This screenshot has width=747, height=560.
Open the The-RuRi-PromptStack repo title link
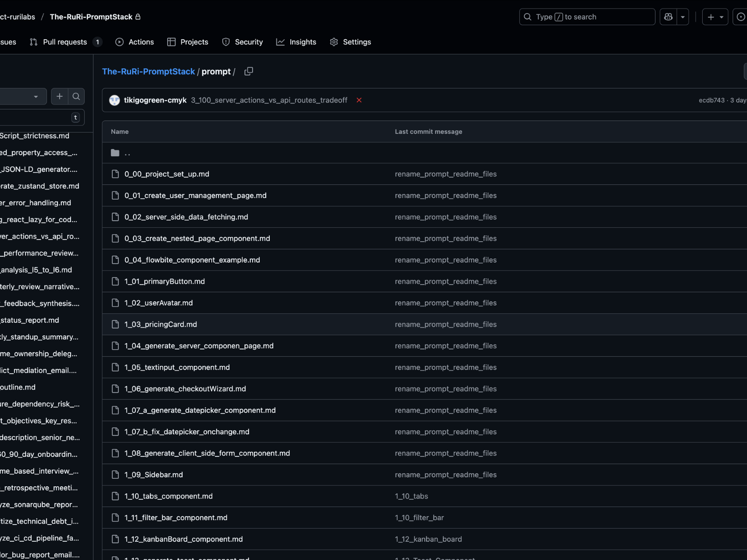click(x=91, y=17)
